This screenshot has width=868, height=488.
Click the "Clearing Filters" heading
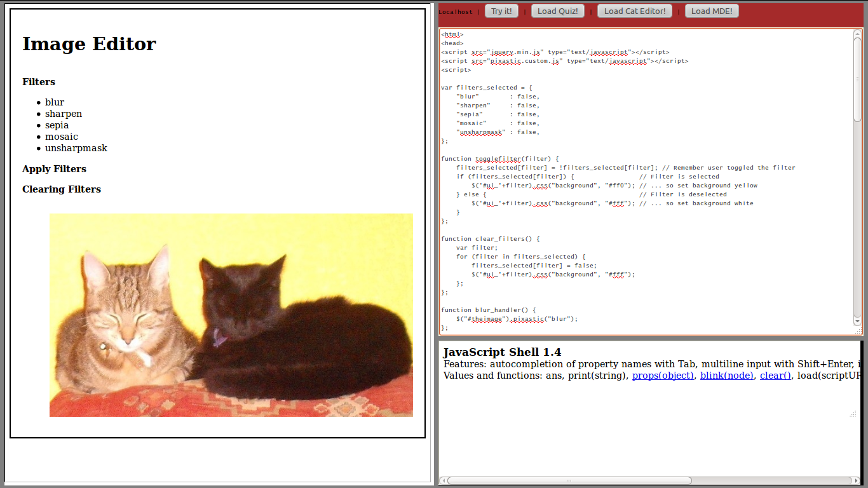click(x=62, y=189)
